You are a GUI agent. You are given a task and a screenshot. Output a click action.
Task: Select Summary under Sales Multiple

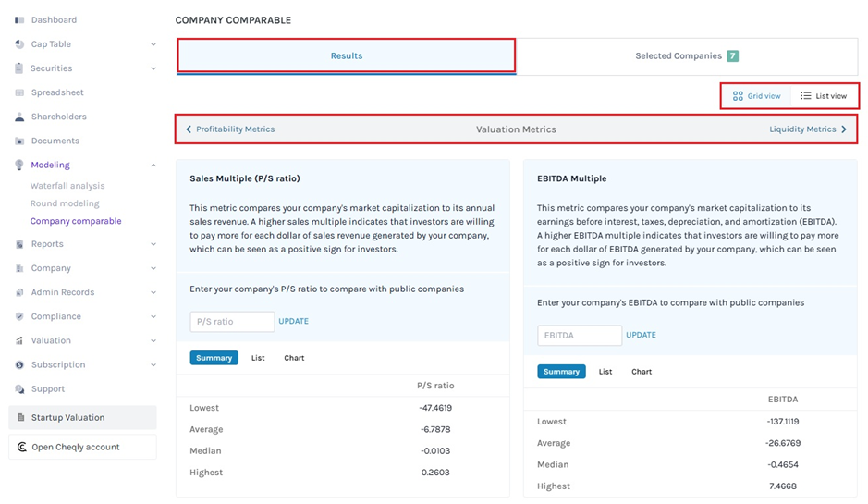[x=214, y=358]
